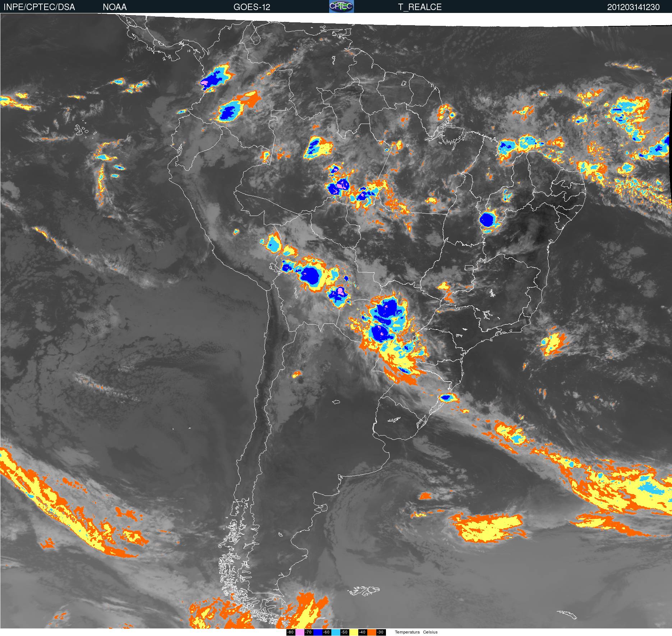Pick the orange legend swatch after -40
Screen dimensions: 672x636
372,632
